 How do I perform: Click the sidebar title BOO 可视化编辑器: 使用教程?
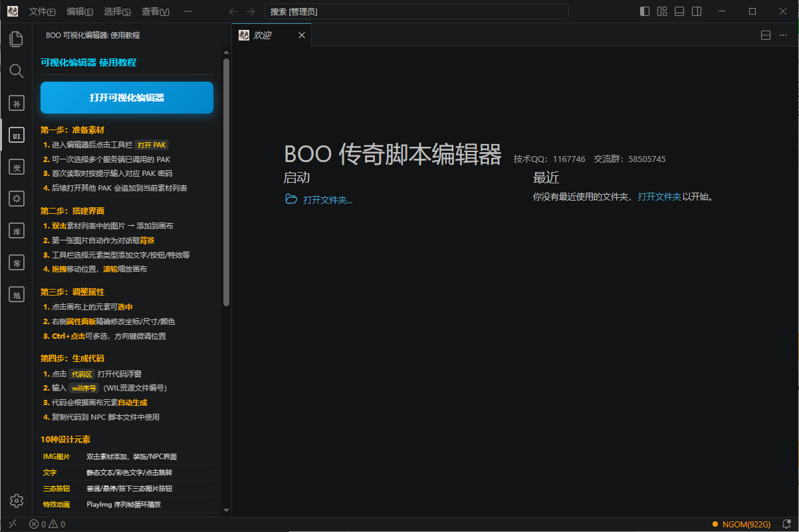(x=92, y=35)
